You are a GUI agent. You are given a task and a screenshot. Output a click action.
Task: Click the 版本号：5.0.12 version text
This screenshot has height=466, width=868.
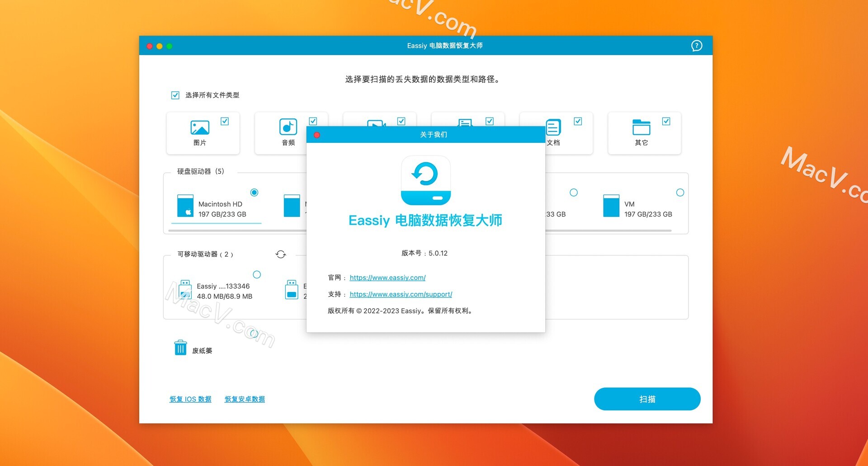[x=425, y=253]
